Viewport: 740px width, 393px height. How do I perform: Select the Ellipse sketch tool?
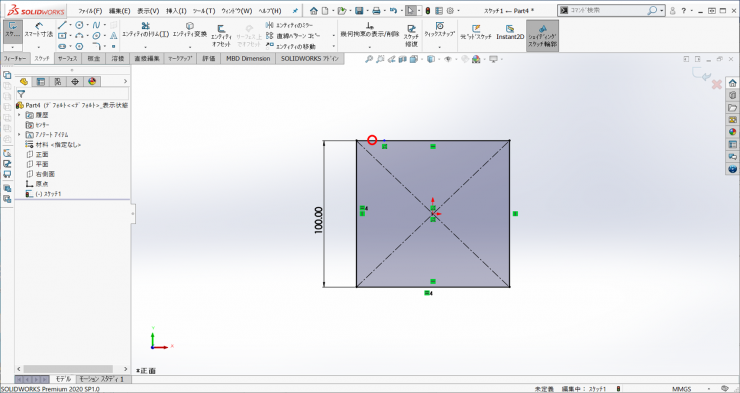(x=96, y=36)
